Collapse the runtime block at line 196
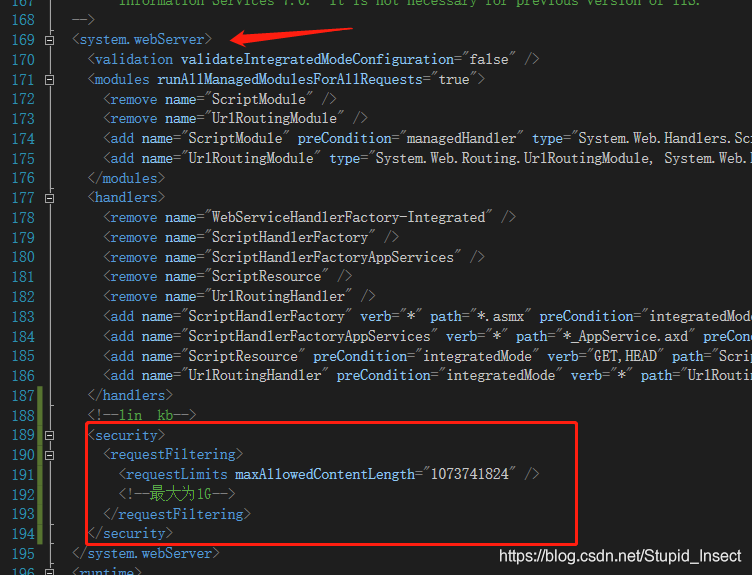752x575 pixels. [49, 572]
